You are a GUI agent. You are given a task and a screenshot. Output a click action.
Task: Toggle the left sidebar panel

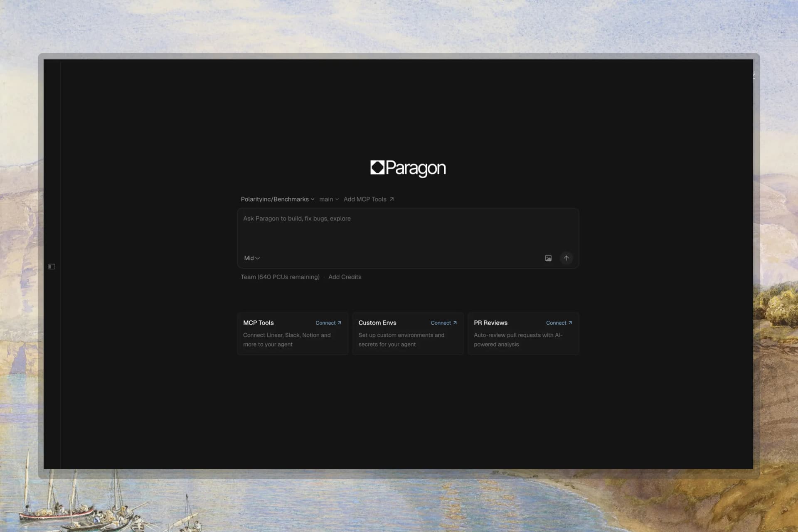[x=52, y=266]
